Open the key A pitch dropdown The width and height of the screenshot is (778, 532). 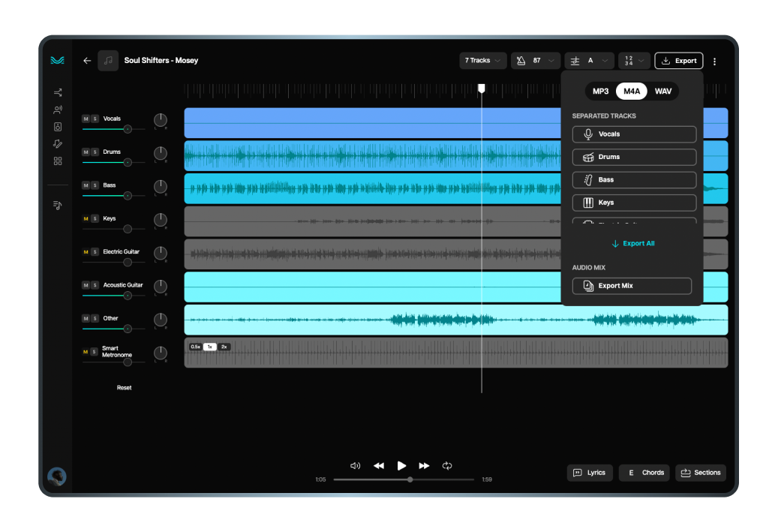(589, 61)
